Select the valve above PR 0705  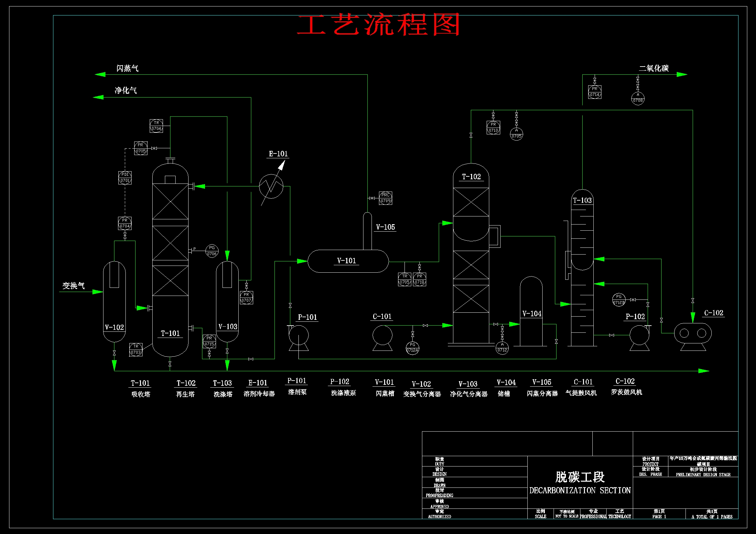[x=154, y=148]
